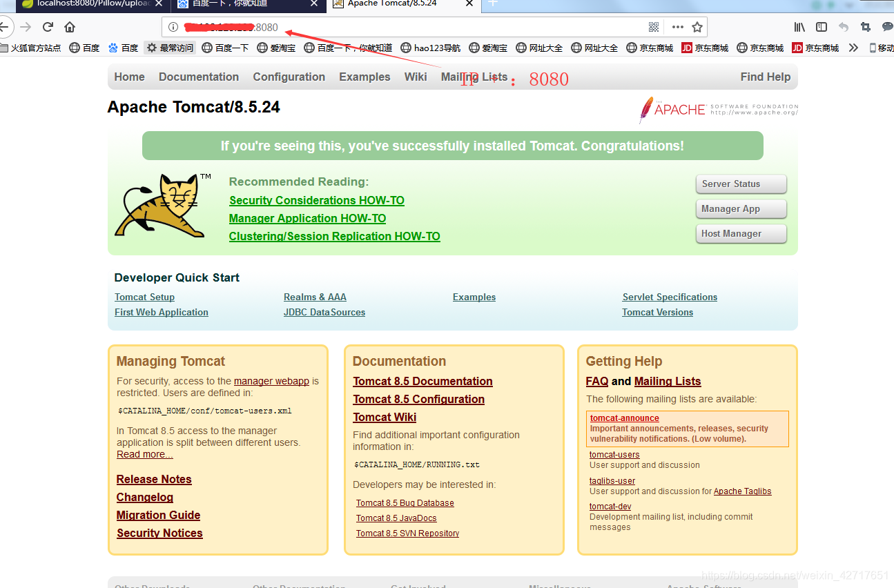Open Examples in top navigation bar
The image size is (894, 588).
tap(365, 77)
